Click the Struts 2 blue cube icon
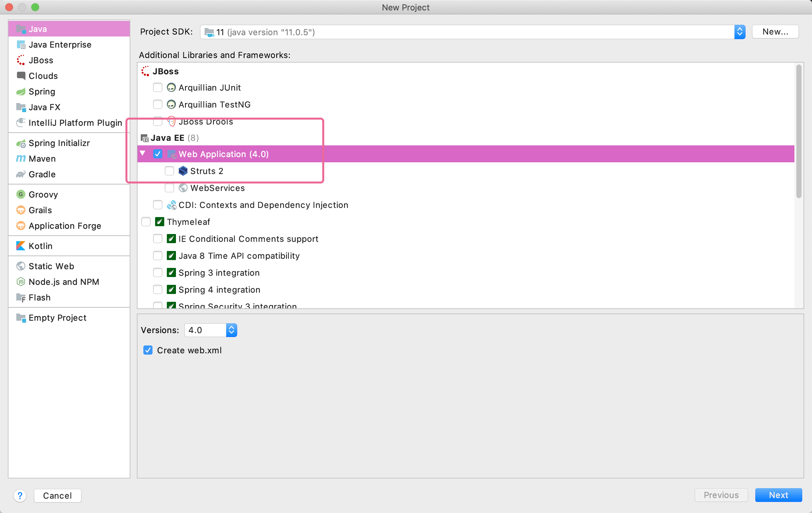 point(183,171)
